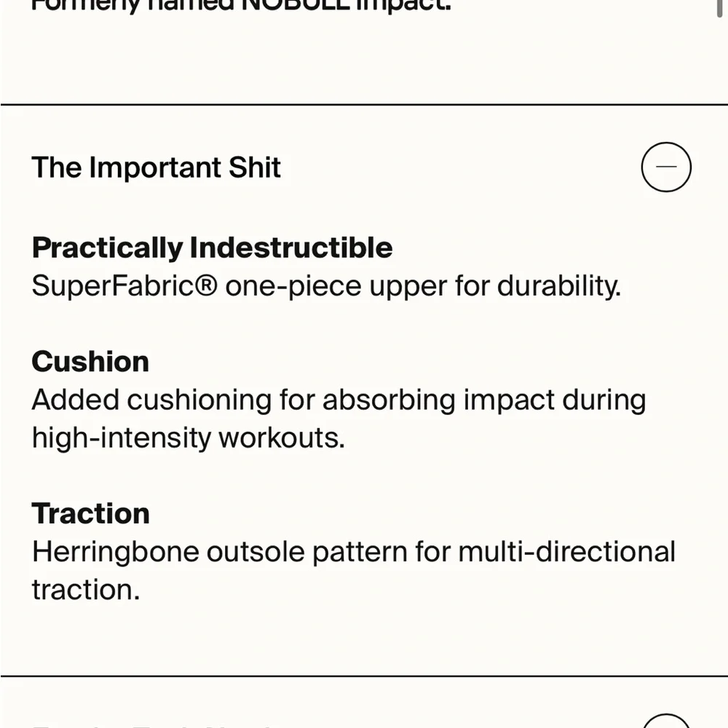
Task: Expand the next section via bottom circle icon
Action: point(665,722)
